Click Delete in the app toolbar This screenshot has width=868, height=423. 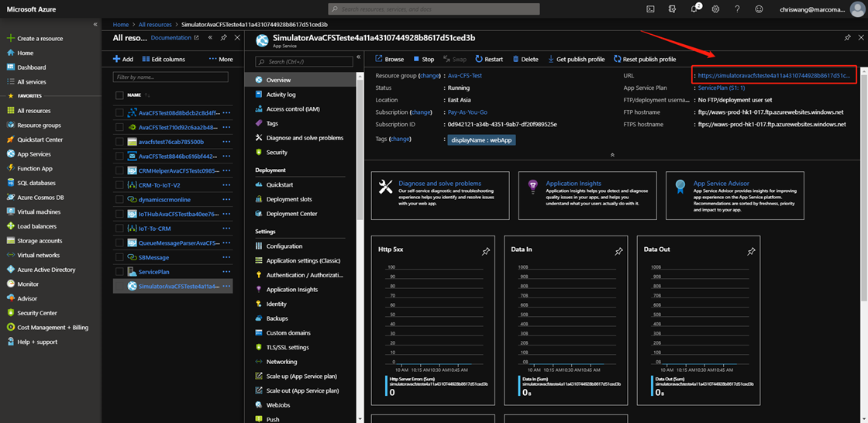525,59
